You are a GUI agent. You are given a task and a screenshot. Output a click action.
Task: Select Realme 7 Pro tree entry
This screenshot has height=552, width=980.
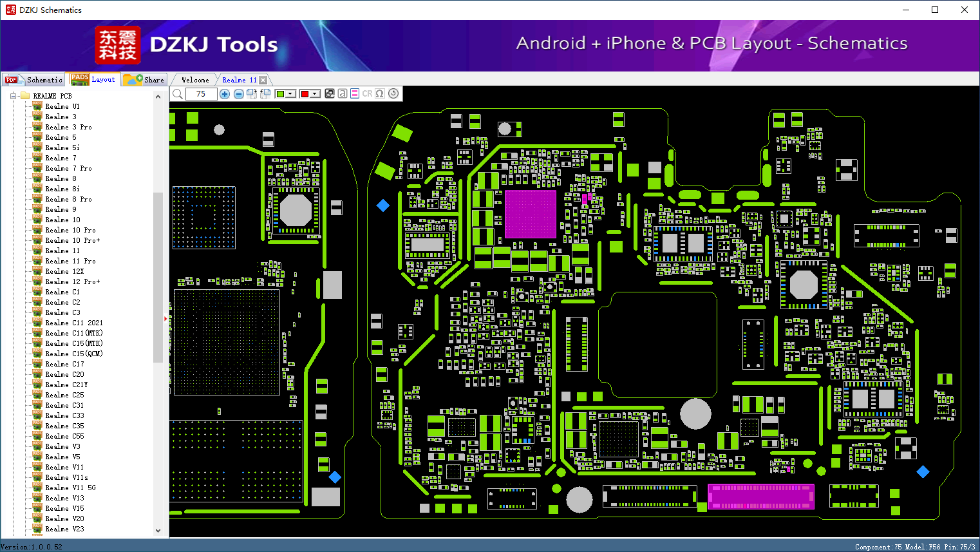click(68, 168)
